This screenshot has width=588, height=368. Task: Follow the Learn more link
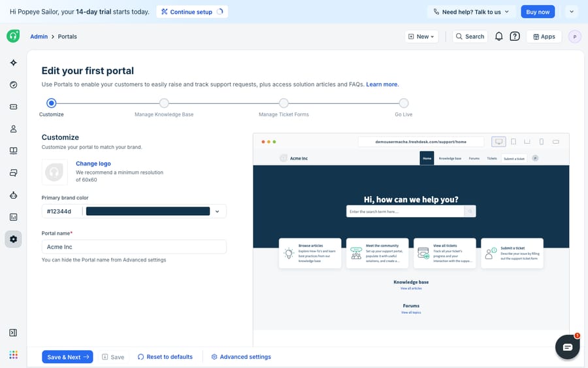point(382,84)
